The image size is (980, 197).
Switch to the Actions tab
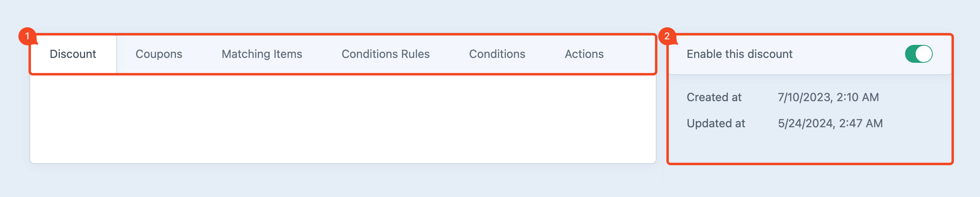(x=584, y=54)
